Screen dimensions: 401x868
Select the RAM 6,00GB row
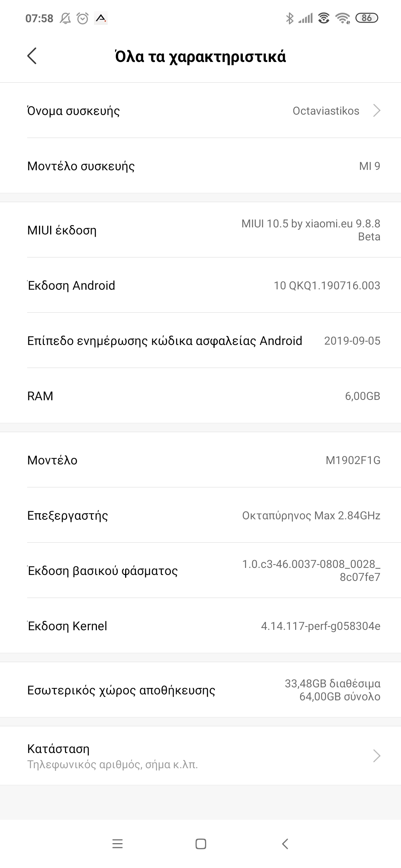[200, 396]
